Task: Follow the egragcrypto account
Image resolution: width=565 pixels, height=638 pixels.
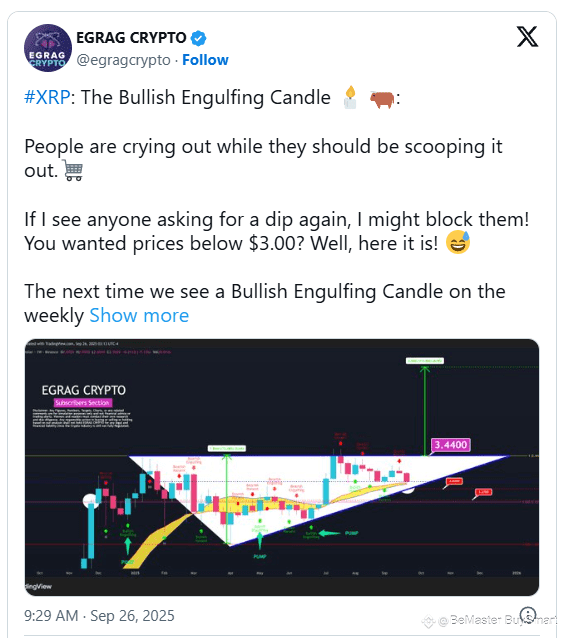Action: click(x=205, y=60)
